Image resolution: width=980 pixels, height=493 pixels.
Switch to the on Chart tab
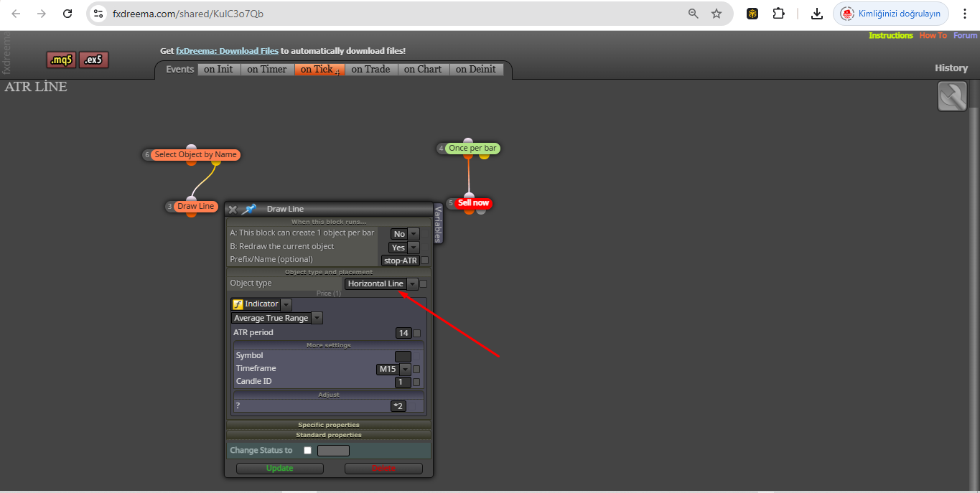pos(423,70)
